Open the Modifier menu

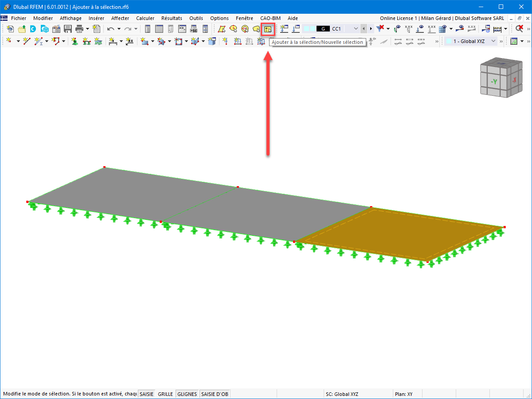(x=43, y=18)
